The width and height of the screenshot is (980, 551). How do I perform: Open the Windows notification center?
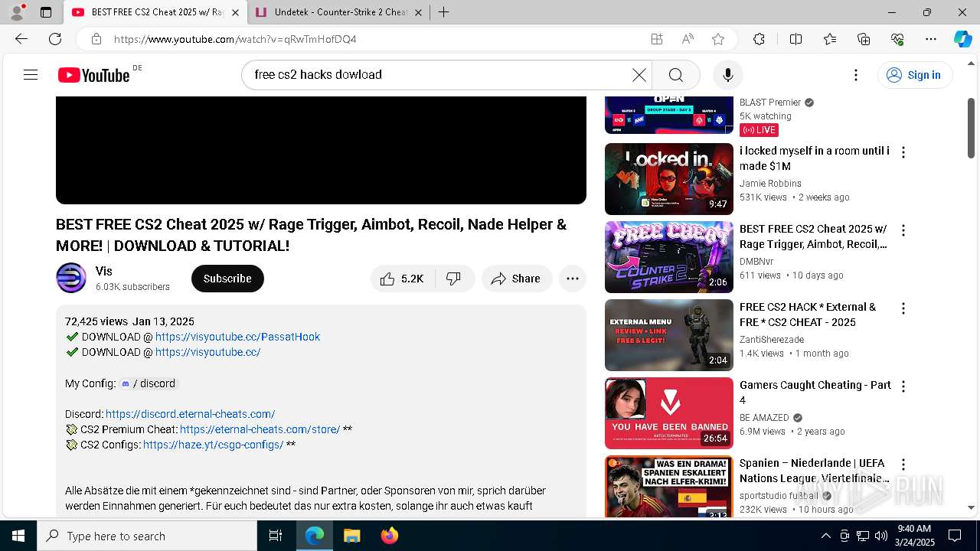(x=955, y=536)
